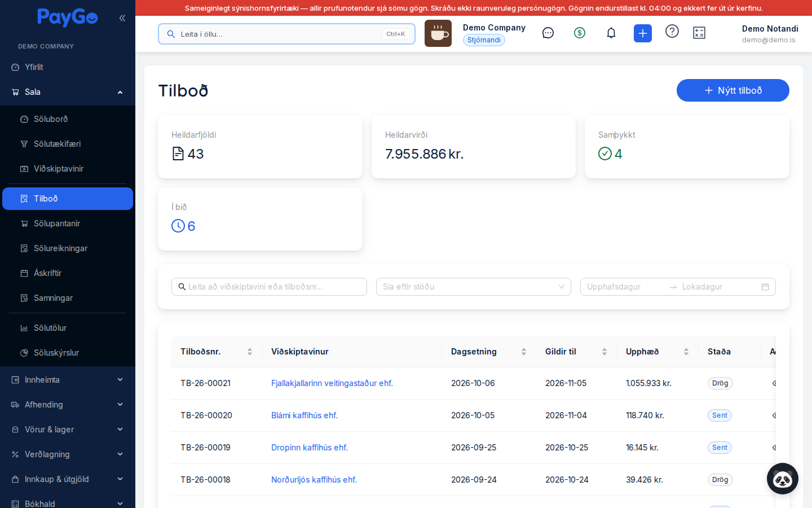Go to Söluborð menu item
The width and height of the screenshot is (812, 508).
point(68,119)
